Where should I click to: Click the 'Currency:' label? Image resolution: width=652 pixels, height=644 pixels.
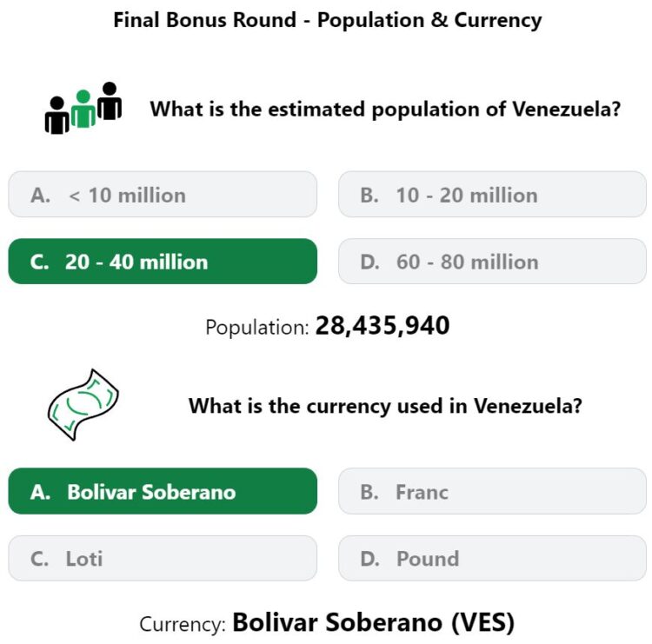183,625
